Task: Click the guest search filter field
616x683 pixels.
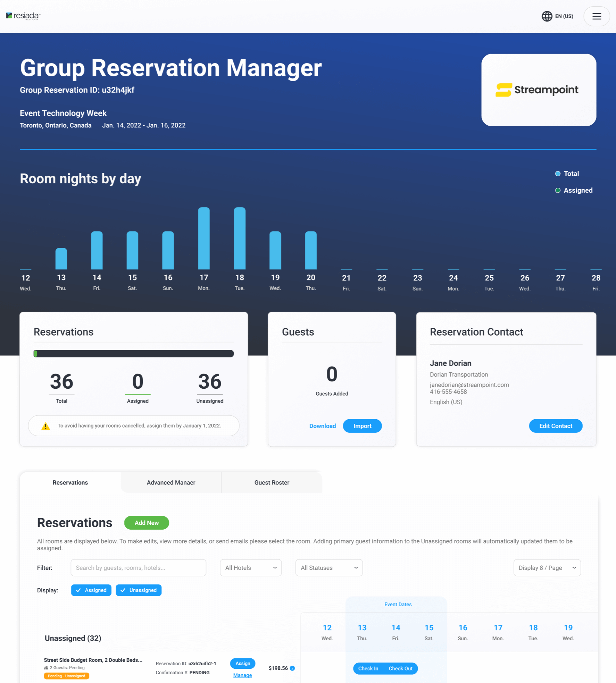Action: 138,568
